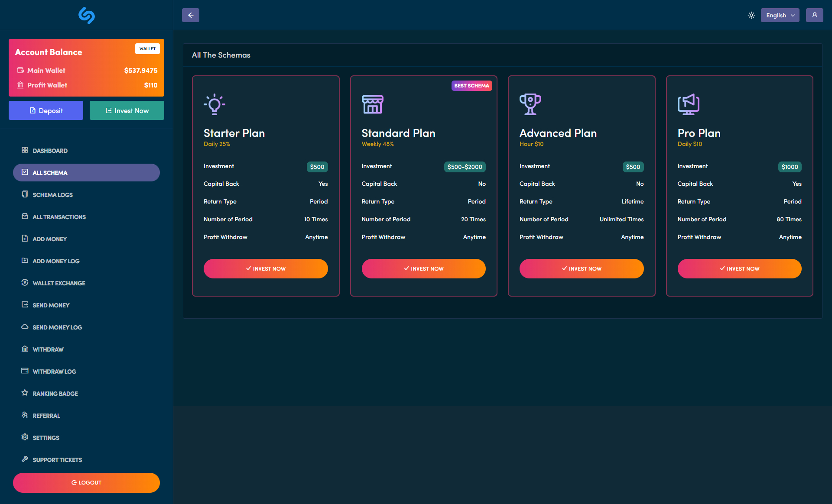
Task: Expand the Settings sidebar entry
Action: [x=46, y=437]
